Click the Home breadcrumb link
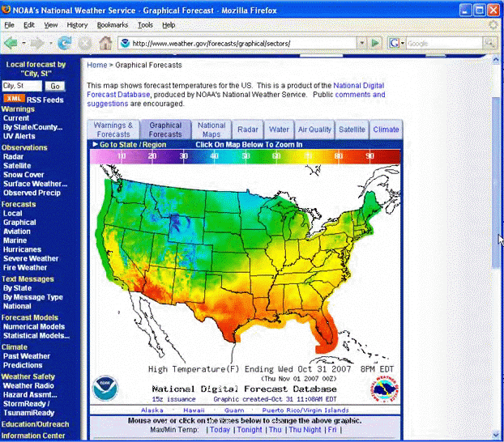This screenshot has height=442, width=504. (96, 65)
